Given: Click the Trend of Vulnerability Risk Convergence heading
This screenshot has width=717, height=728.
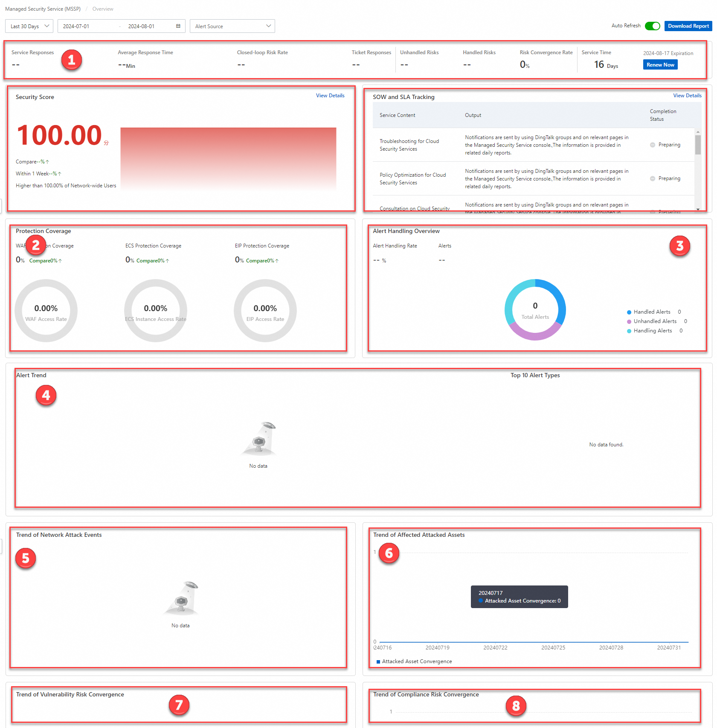Looking at the screenshot, I should [x=70, y=695].
